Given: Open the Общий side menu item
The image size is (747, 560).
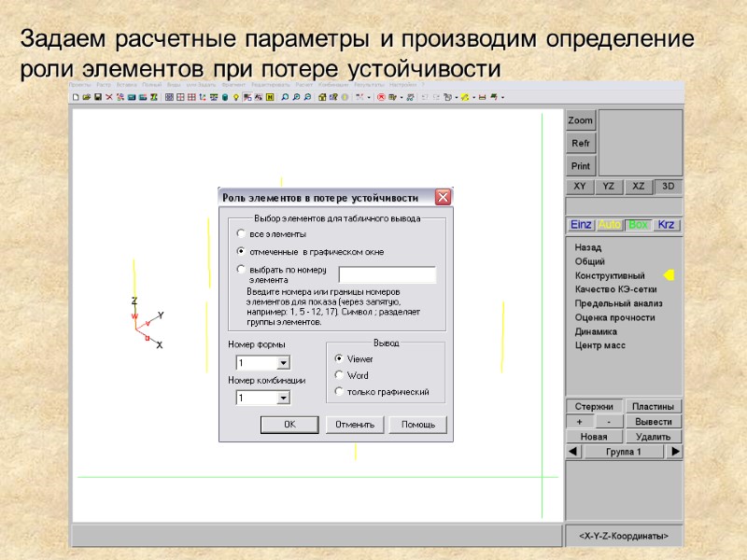Looking at the screenshot, I should click(x=590, y=261).
